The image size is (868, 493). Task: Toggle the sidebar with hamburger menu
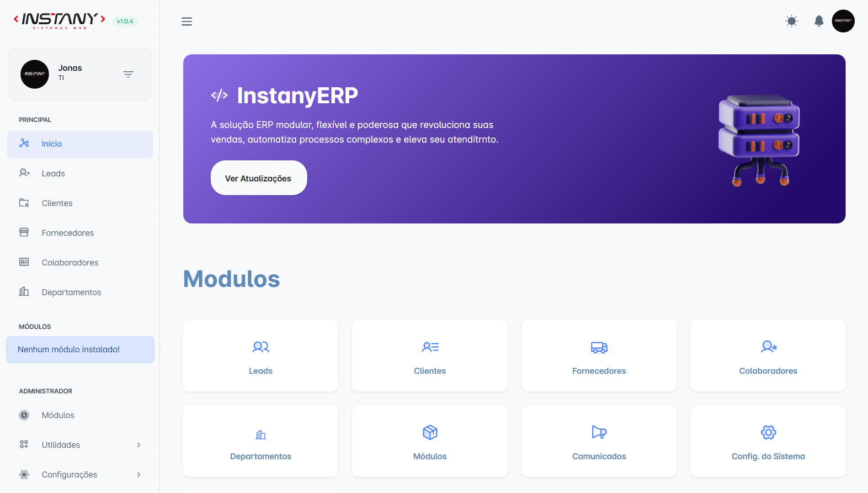pos(186,21)
